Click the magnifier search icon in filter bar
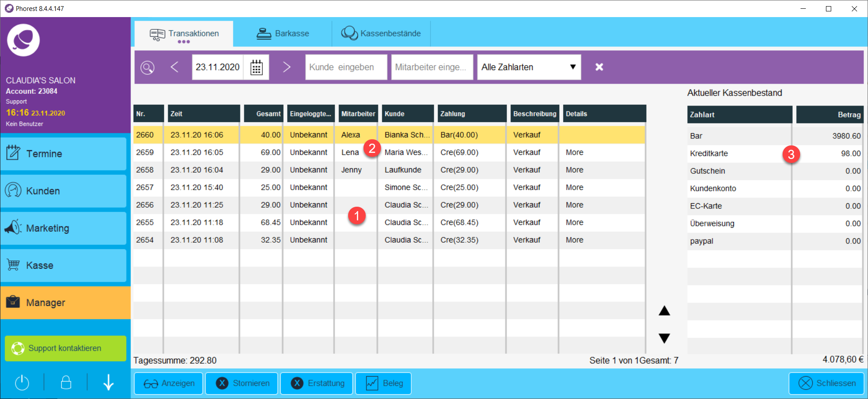The height and width of the screenshot is (399, 868). pyautogui.click(x=148, y=67)
